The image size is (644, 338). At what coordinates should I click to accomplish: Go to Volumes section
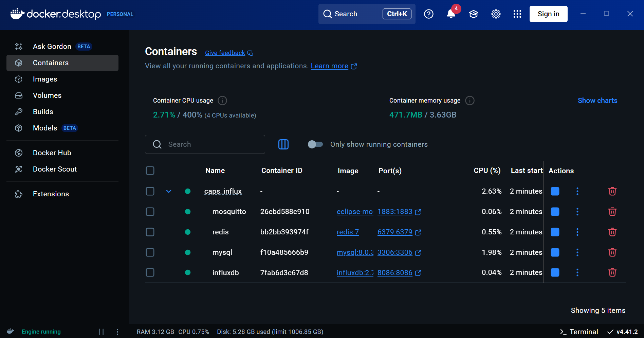[62, 95]
